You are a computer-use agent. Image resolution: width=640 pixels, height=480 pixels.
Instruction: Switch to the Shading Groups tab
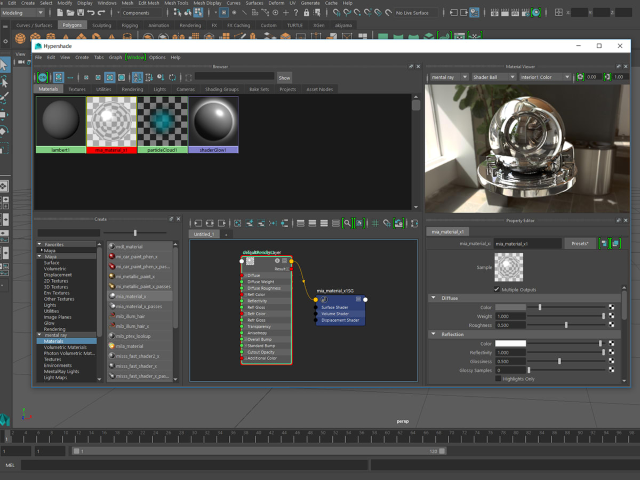(x=222, y=89)
